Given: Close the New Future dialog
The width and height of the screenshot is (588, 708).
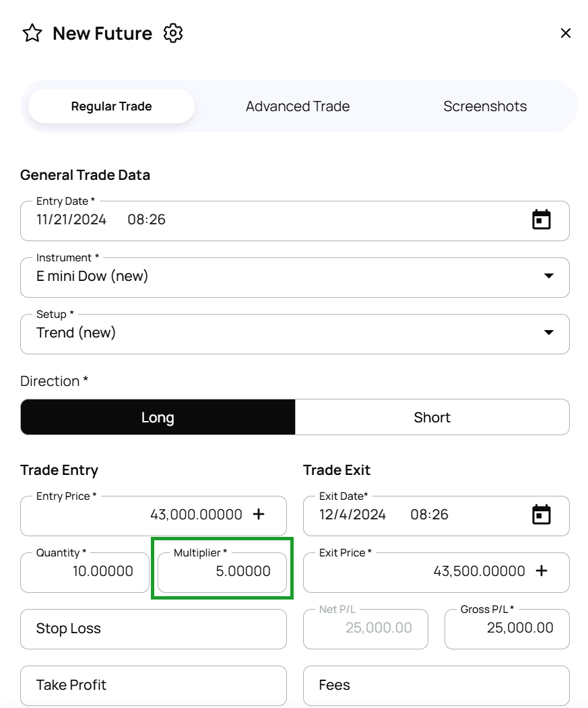Looking at the screenshot, I should click(566, 33).
